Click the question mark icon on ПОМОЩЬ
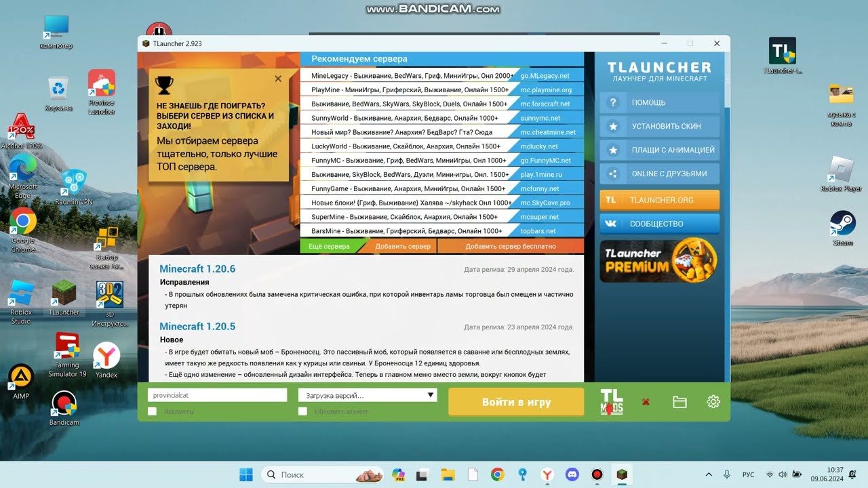Screen dimensions: 868x488 [613, 102]
